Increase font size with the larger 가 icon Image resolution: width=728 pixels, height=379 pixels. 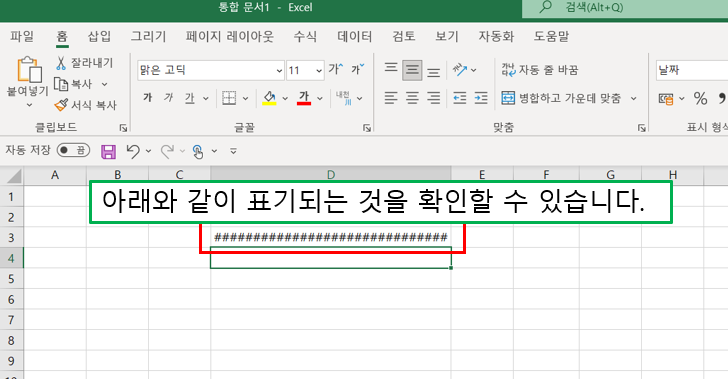click(x=336, y=70)
